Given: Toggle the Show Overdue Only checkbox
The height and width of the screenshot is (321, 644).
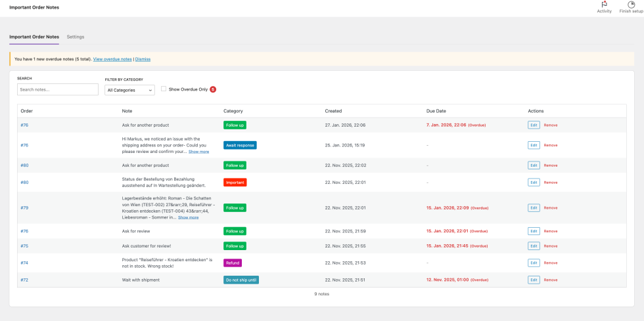Looking at the screenshot, I should click(164, 89).
